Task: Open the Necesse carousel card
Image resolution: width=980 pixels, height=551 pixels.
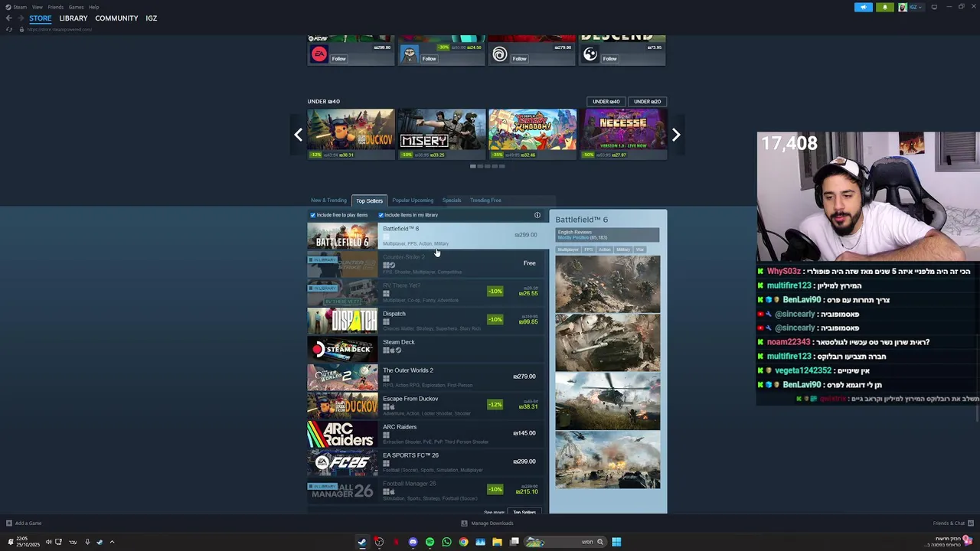Action: tap(622, 134)
